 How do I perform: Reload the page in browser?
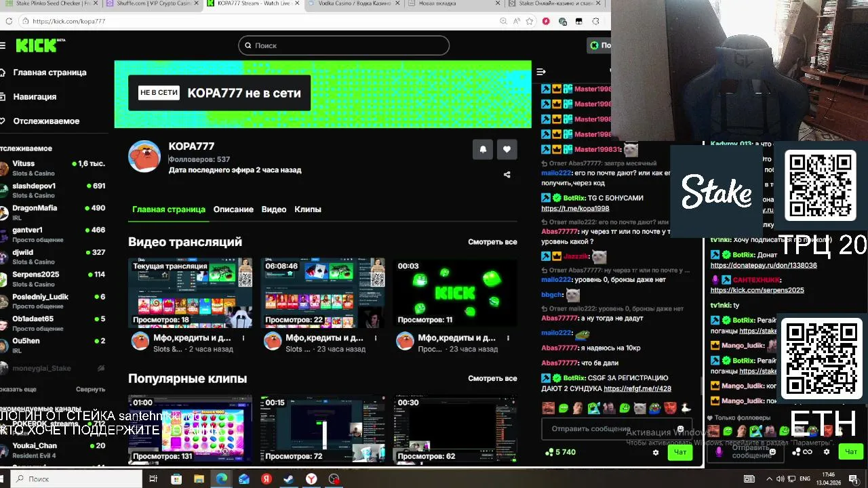point(9,21)
